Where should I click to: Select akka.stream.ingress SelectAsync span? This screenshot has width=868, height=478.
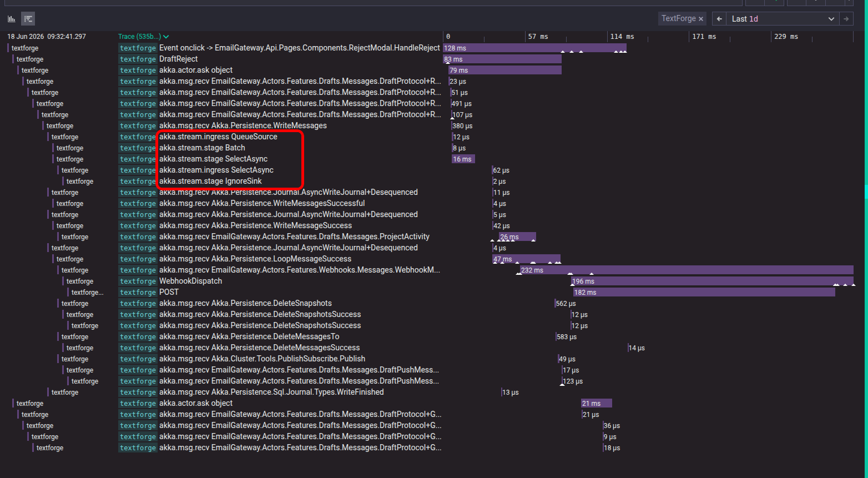[216, 170]
